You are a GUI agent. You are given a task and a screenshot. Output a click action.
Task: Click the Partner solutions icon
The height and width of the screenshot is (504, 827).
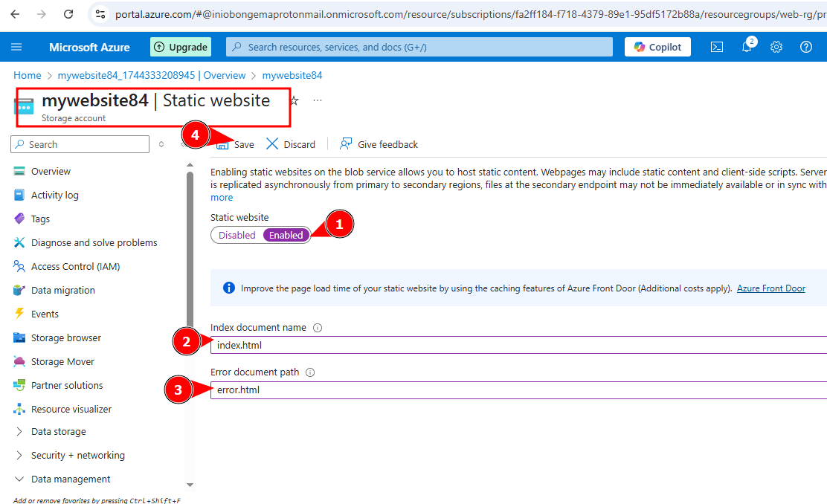tap(19, 385)
